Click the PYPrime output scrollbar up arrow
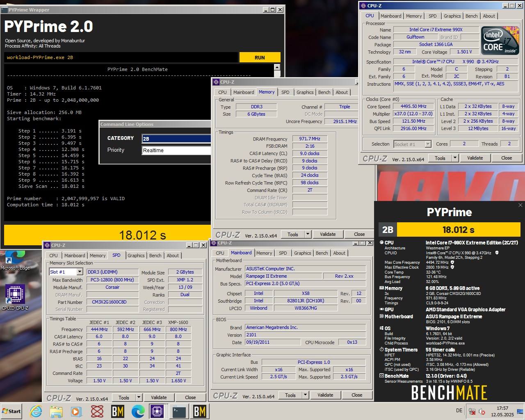This screenshot has width=525, height=420. tap(277, 68)
